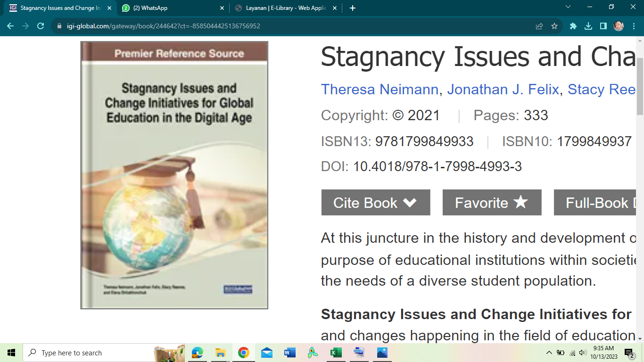Open Microsoft Edge from the taskbar
The height and width of the screenshot is (362, 644).
[197, 353]
